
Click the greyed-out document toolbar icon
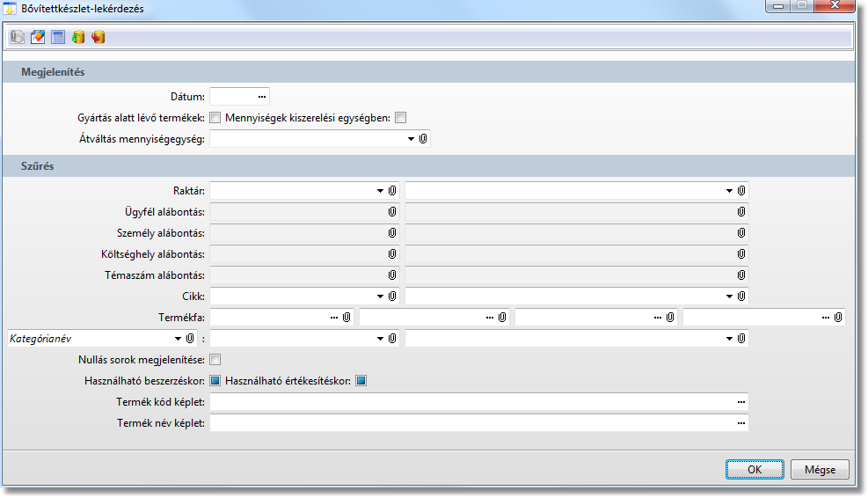click(x=18, y=37)
